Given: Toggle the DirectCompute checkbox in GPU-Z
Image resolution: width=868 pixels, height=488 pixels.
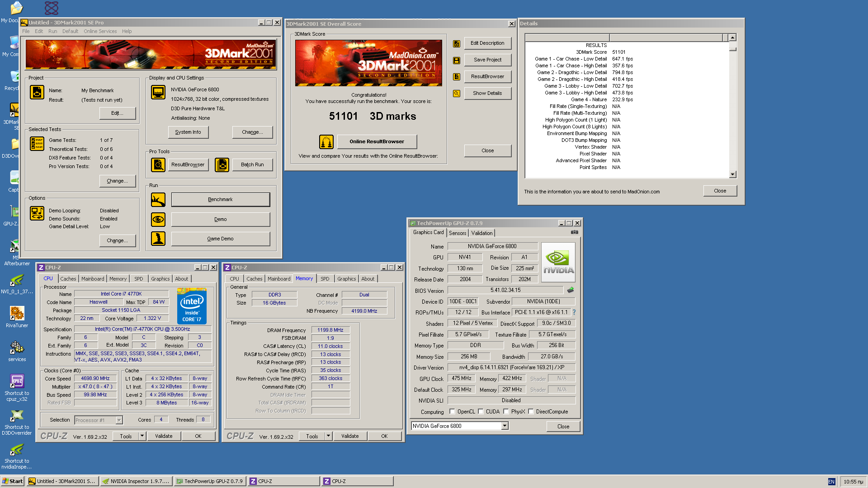Looking at the screenshot, I should click(531, 412).
